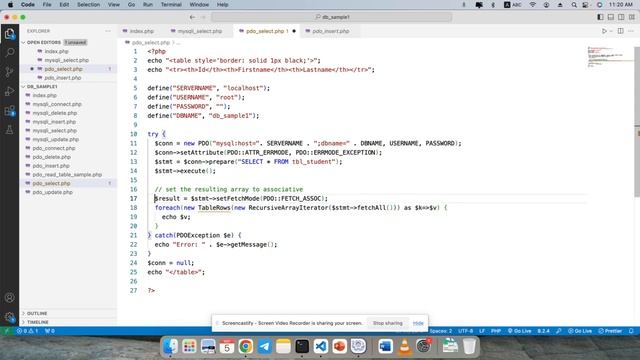Screen dimensions: 640x360
Task: Go forward with the navigation arrow
Action: [204, 17]
